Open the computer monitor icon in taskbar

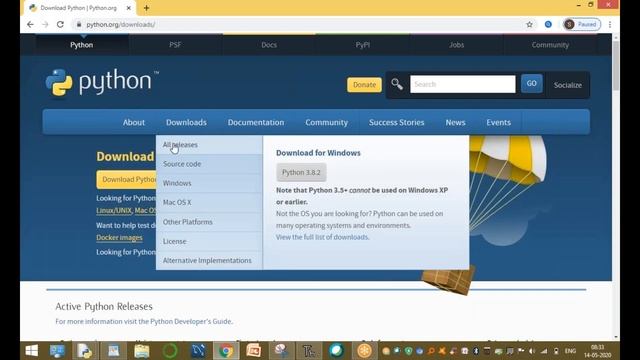[x=57, y=351]
